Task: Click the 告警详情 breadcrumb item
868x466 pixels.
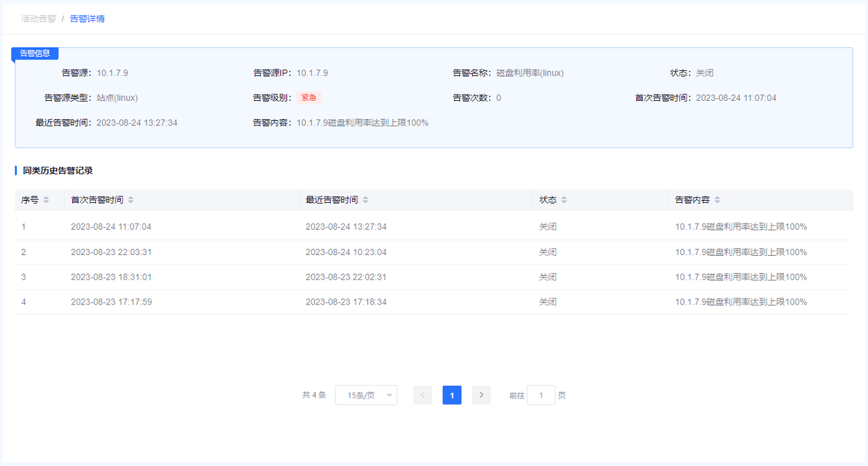Action: (x=87, y=19)
